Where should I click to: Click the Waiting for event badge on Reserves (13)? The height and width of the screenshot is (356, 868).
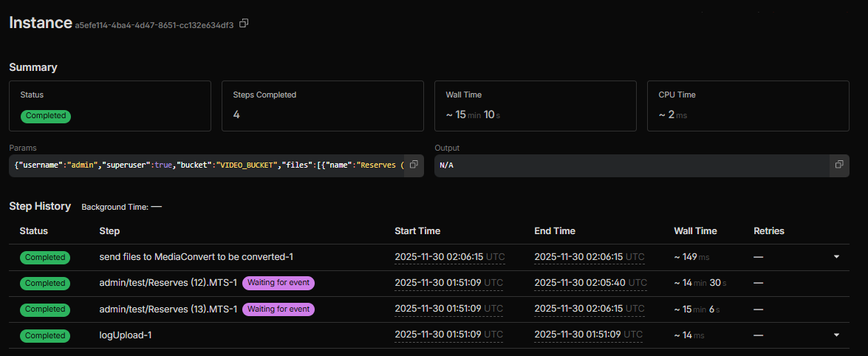point(278,309)
